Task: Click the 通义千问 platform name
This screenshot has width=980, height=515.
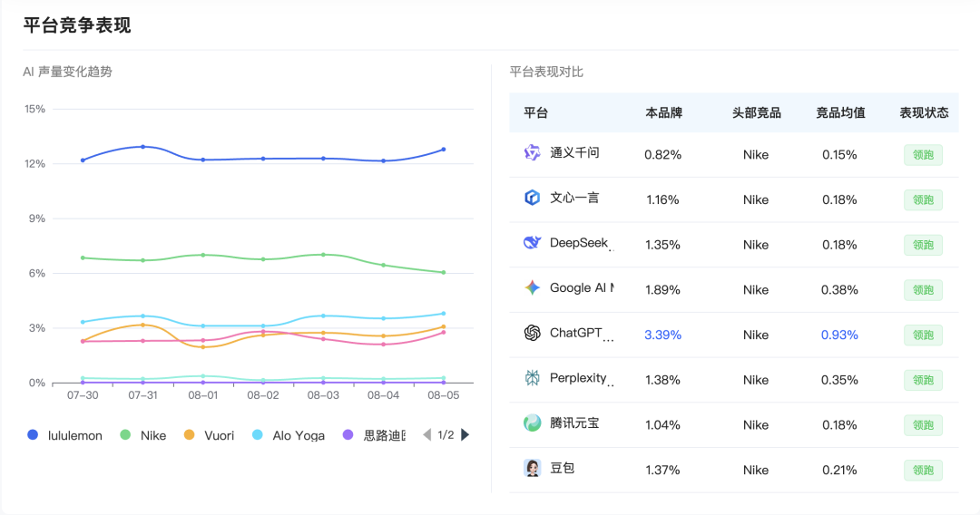Action: (574, 152)
